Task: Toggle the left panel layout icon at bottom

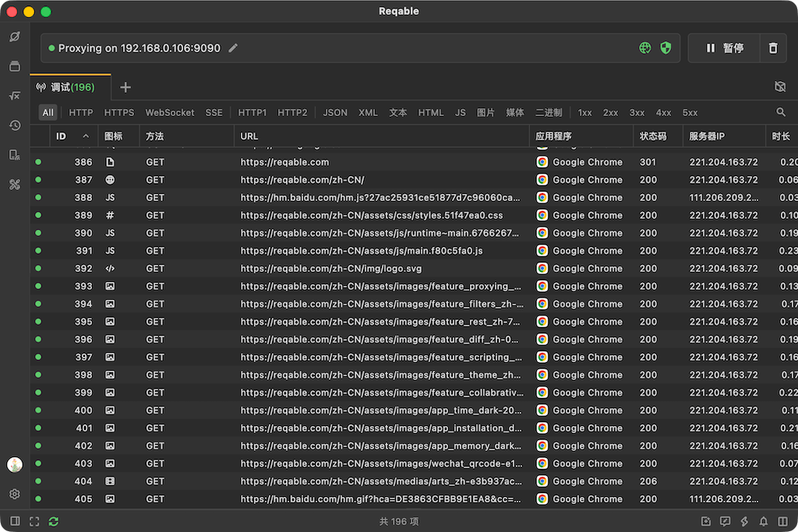Action: 16,521
